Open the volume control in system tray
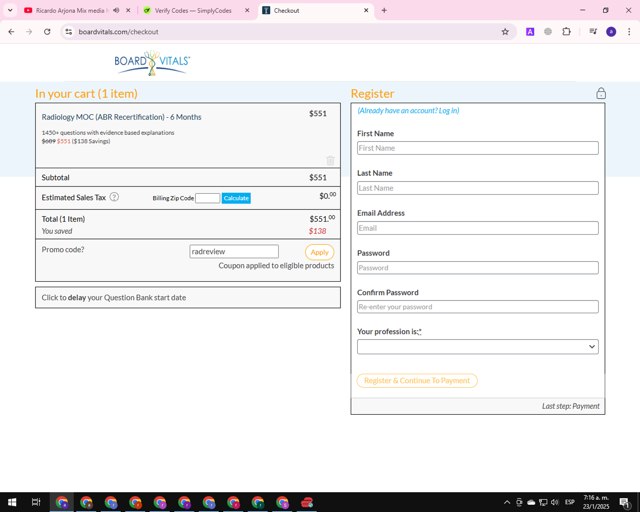The height and width of the screenshot is (512, 640). point(554,502)
